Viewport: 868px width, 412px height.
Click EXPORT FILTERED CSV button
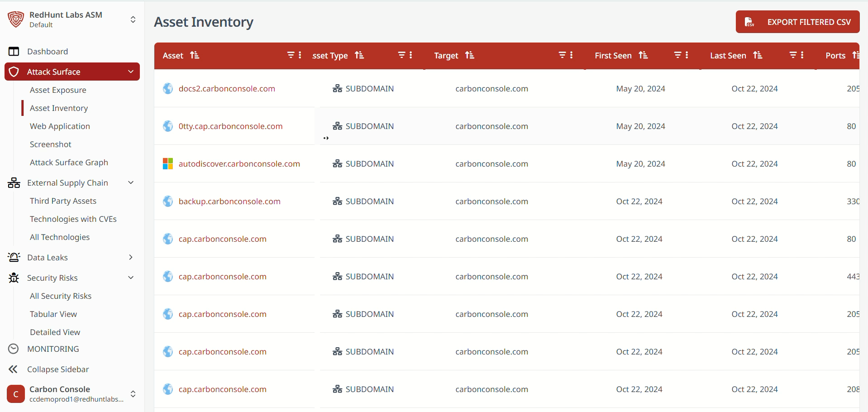tap(797, 22)
